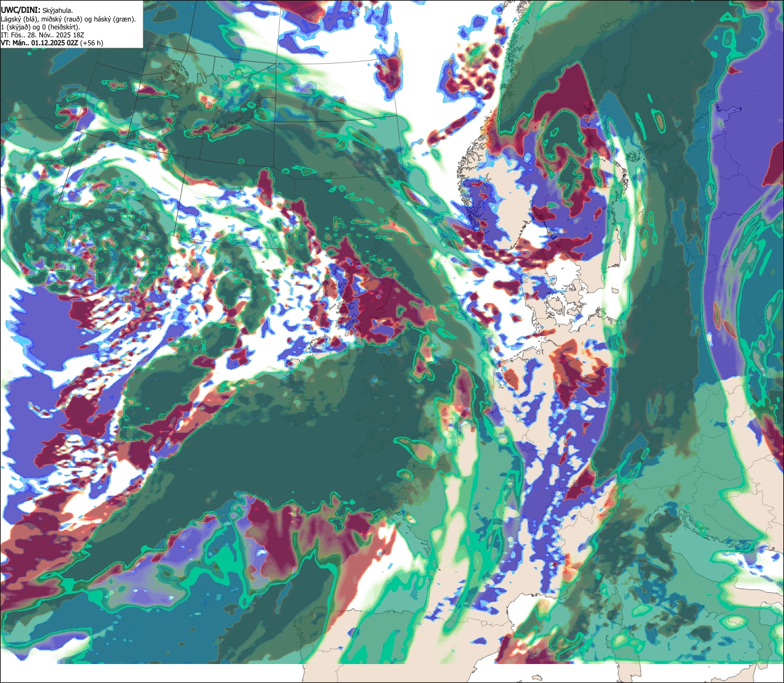
Task: Click the "VT: Mán.. 01.12.2025 02Z (+56 h)" line
Action: point(52,43)
